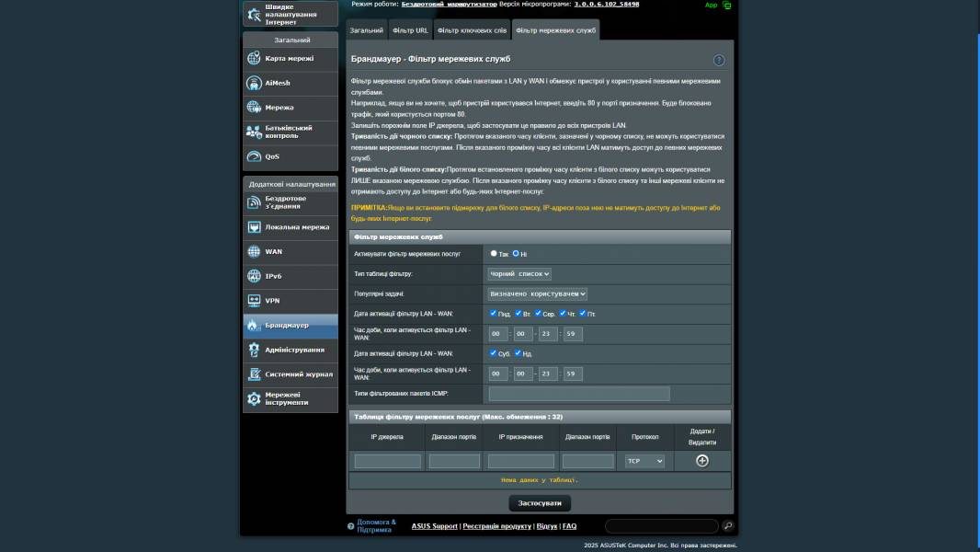Click the search magnifier icon at bottom
The width and height of the screenshot is (980, 552).
point(727,525)
